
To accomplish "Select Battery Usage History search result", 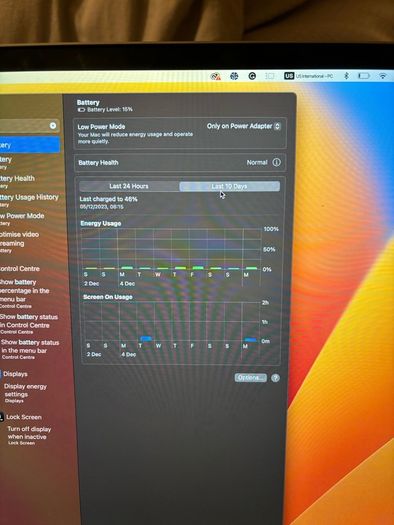I will tap(29, 200).
